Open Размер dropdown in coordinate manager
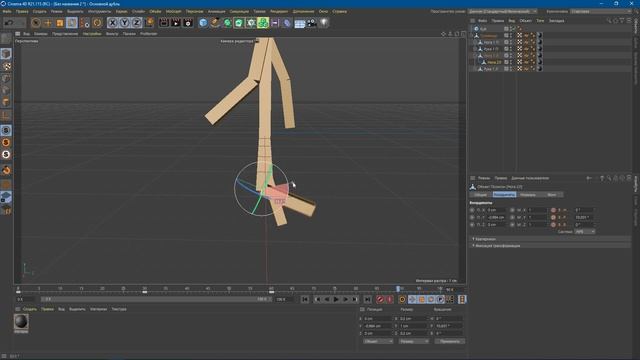This screenshot has height=360, width=640. pos(413,341)
